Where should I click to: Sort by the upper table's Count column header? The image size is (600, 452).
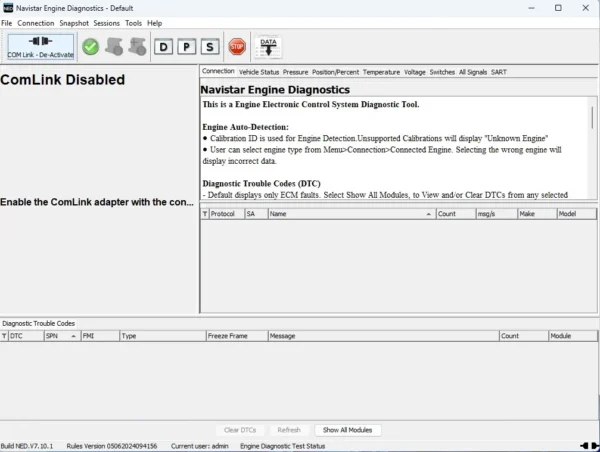pyautogui.click(x=456, y=214)
